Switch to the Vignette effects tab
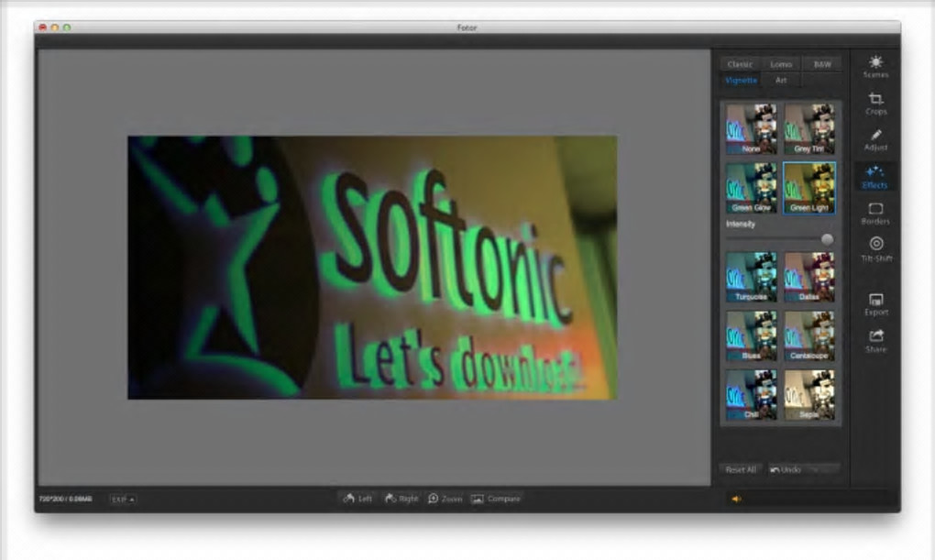Image resolution: width=935 pixels, height=560 pixels. (741, 81)
